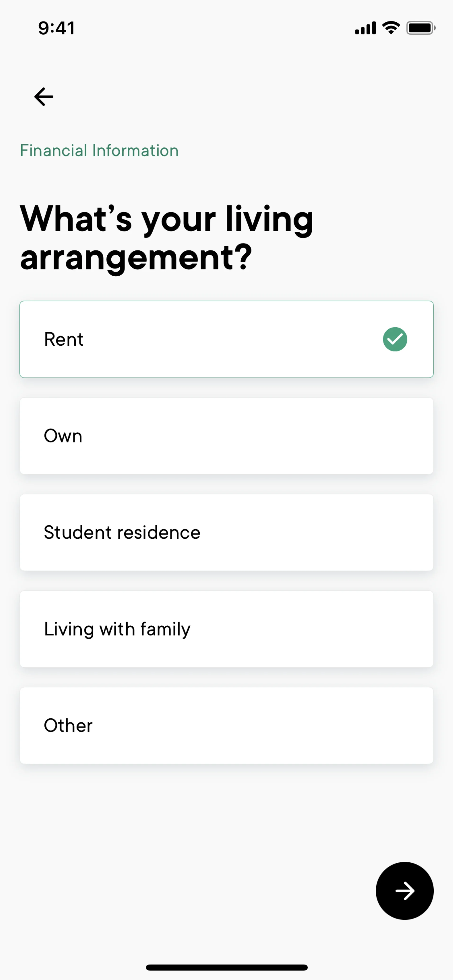Click the Financial Information section label
Viewport: 453px width, 980px height.
tap(99, 151)
